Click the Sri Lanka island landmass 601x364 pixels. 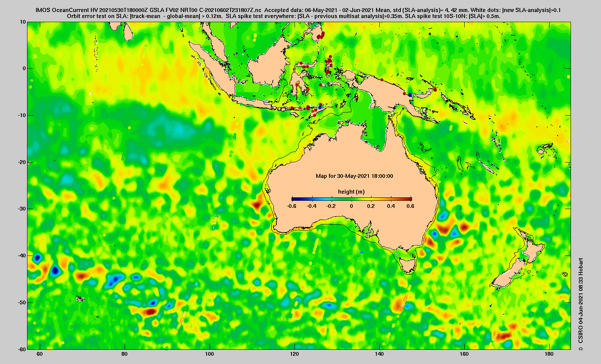click(x=128, y=32)
